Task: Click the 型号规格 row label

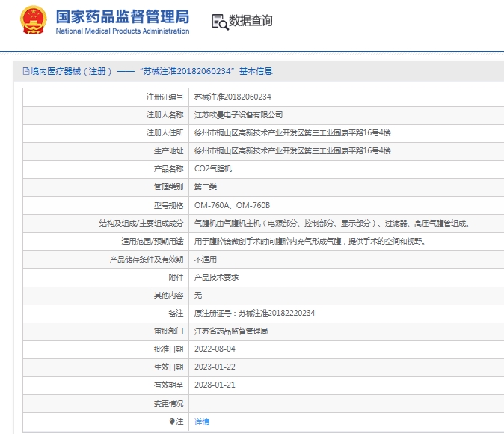Action: (169, 205)
